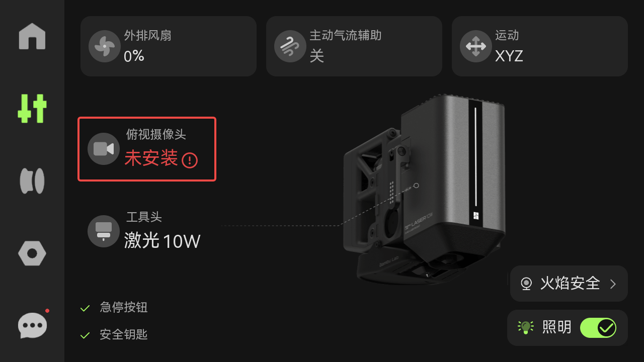Click the 外排风扇 fan icon
Image resolution: width=644 pixels, height=362 pixels.
[x=105, y=46]
